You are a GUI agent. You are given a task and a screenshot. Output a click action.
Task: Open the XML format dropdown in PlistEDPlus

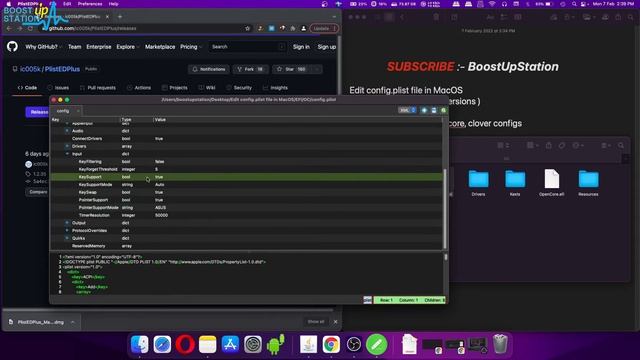[x=407, y=110]
